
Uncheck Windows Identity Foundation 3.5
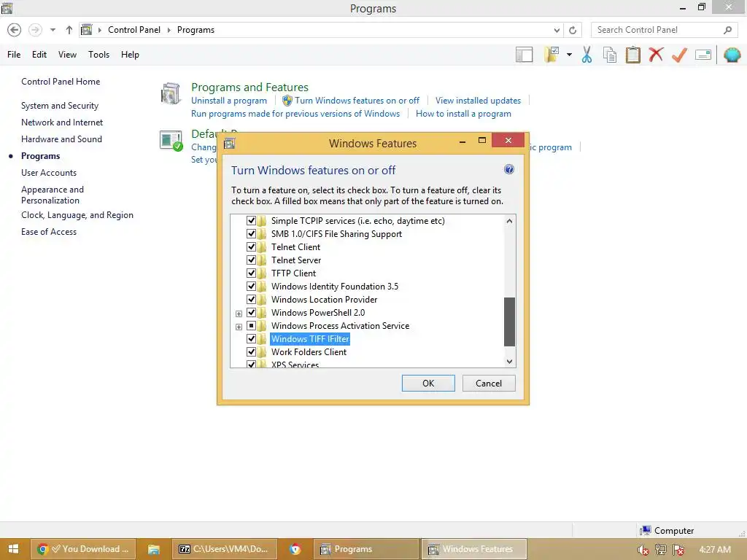(251, 286)
